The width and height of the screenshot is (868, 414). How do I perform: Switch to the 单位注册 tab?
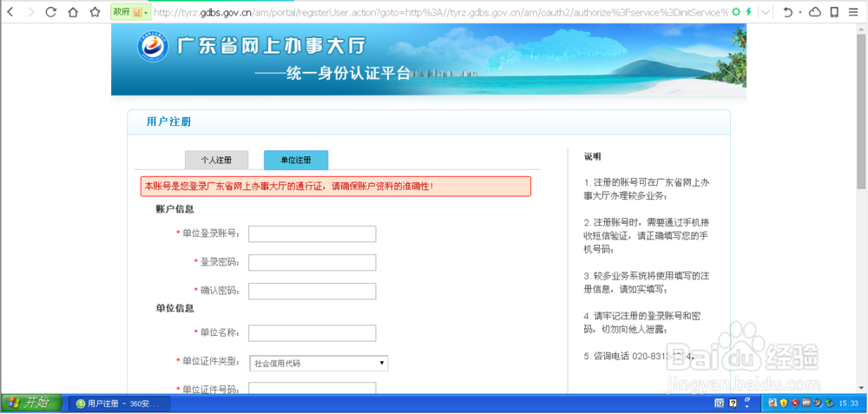coord(296,160)
